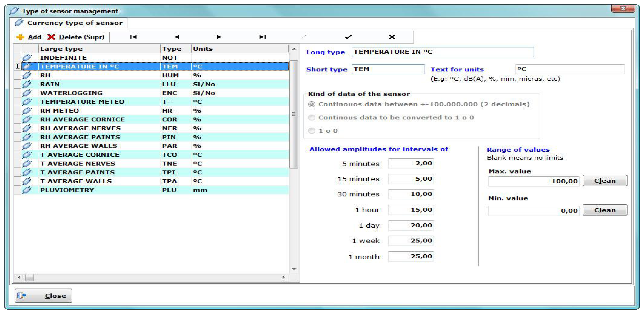This screenshot has width=644, height=314.
Task: Go to previous record arrow
Action: point(176,37)
